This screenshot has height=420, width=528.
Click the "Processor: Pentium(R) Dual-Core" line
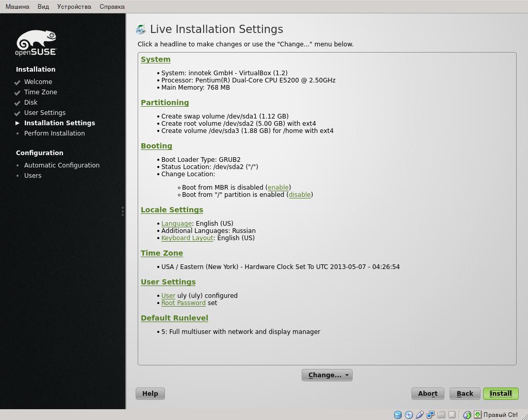pyautogui.click(x=249, y=80)
